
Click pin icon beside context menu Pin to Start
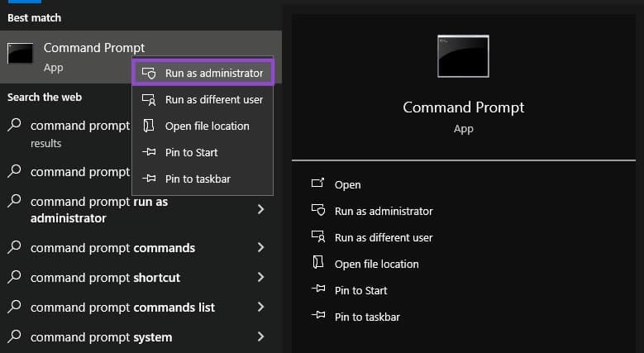coord(149,152)
